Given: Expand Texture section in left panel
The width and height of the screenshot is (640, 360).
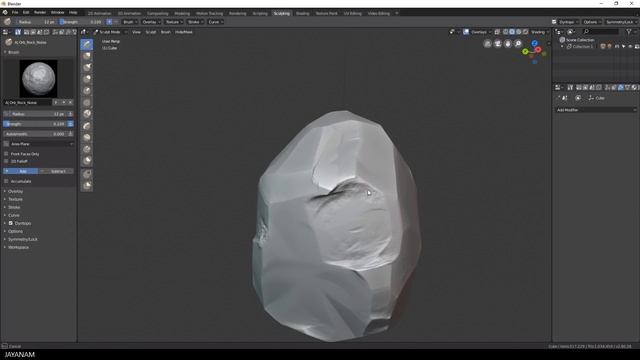Looking at the screenshot, I should [x=16, y=199].
